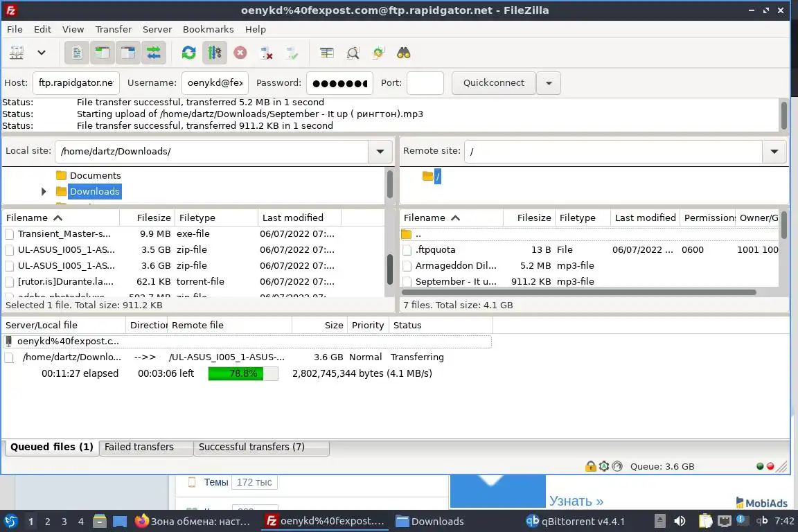Focus the Host input field
798x532 pixels.
click(76, 83)
